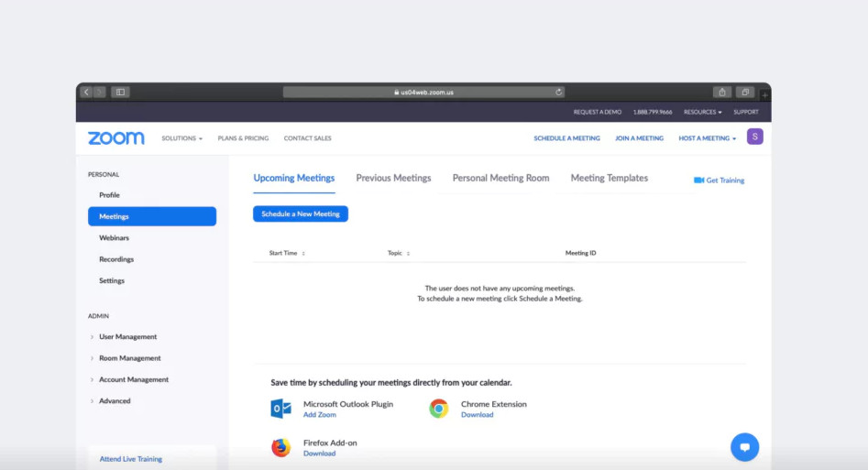This screenshot has width=868, height=470.
Task: Switch to the Previous Meetings tab
Action: pyautogui.click(x=393, y=178)
